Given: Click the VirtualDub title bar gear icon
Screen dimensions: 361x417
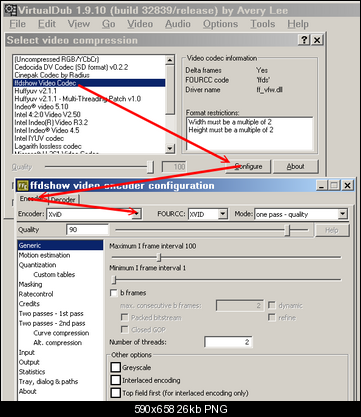Looking at the screenshot, I should point(10,10).
